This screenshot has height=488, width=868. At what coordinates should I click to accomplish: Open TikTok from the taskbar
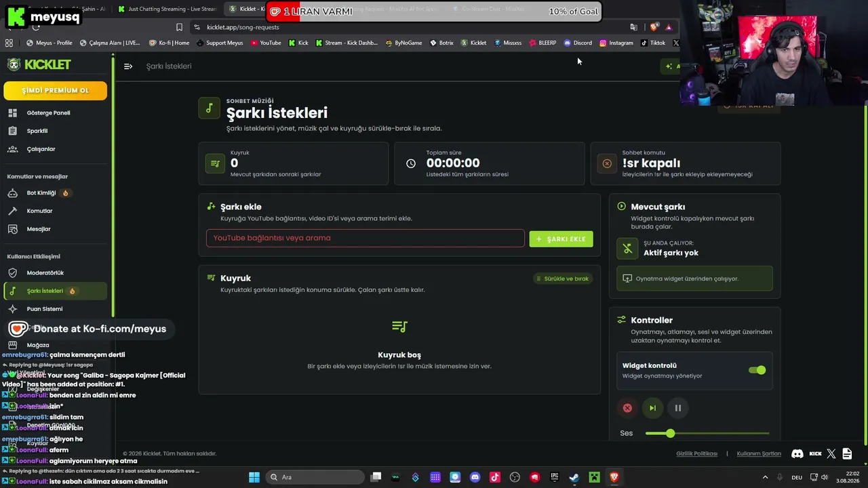(x=495, y=477)
